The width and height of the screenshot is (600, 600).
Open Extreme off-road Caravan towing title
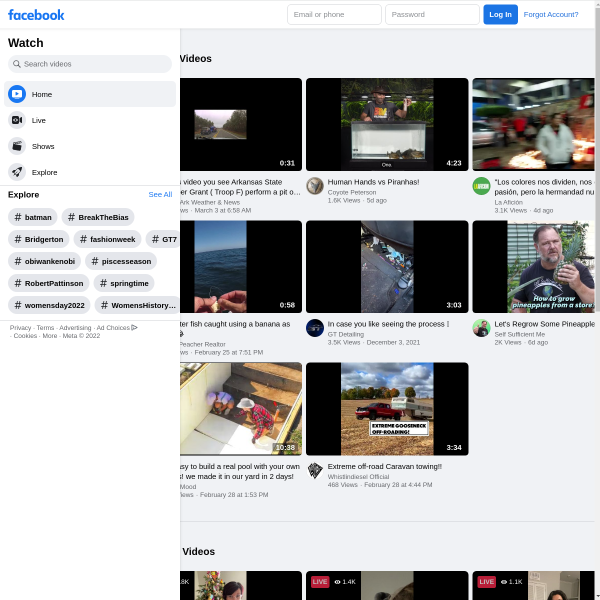(385, 466)
